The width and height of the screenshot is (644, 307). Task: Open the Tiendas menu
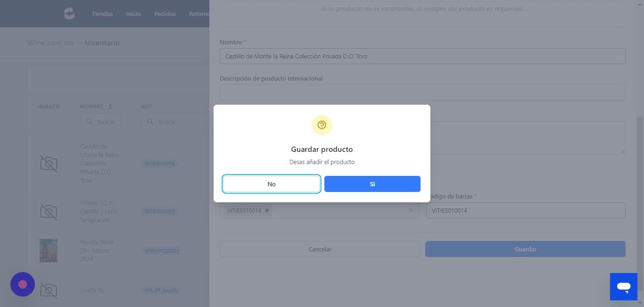coord(102,14)
